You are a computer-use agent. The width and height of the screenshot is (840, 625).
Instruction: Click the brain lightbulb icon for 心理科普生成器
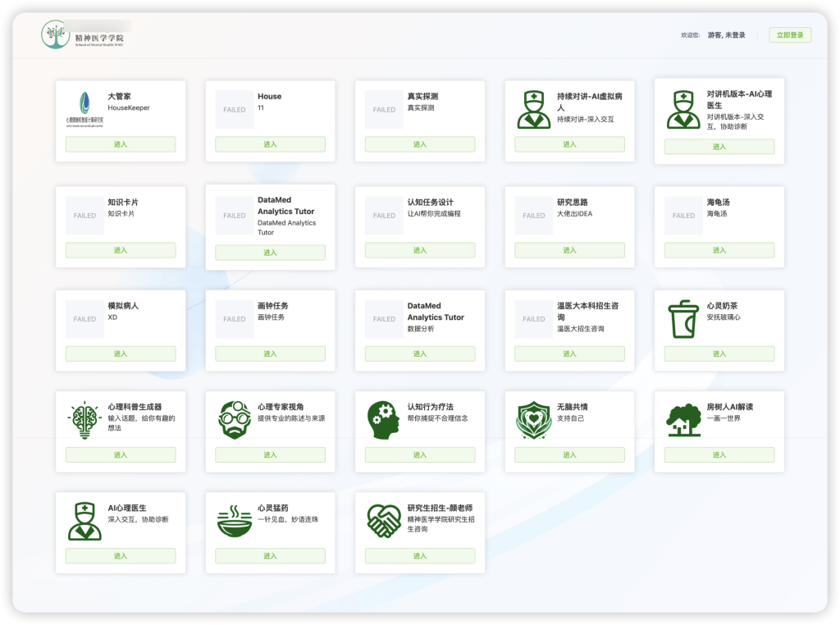click(x=84, y=420)
